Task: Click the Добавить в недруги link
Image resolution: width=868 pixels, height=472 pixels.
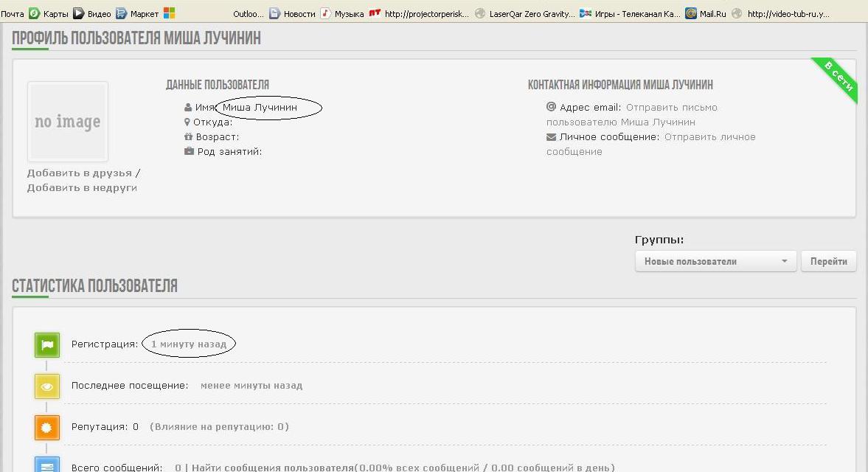Action: pos(82,188)
